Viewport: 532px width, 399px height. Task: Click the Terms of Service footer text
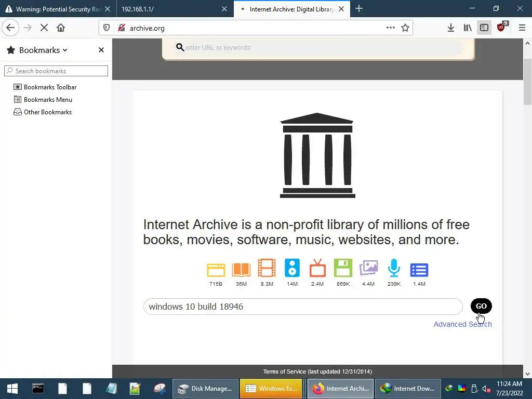coord(317,371)
